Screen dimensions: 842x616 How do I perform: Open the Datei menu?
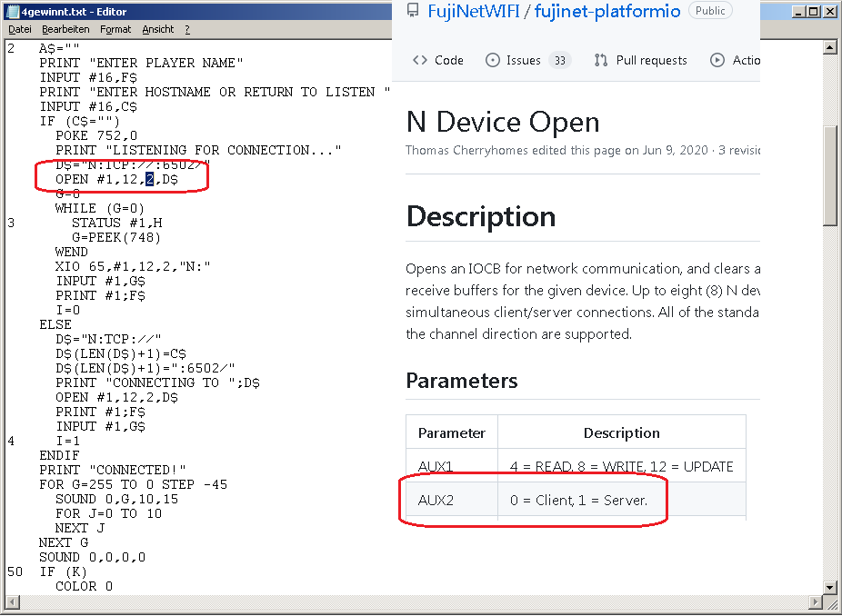[19, 29]
